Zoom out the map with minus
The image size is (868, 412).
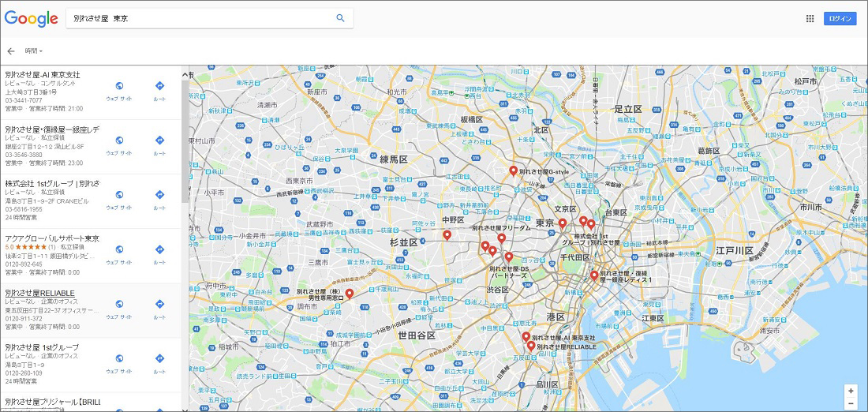point(851,403)
